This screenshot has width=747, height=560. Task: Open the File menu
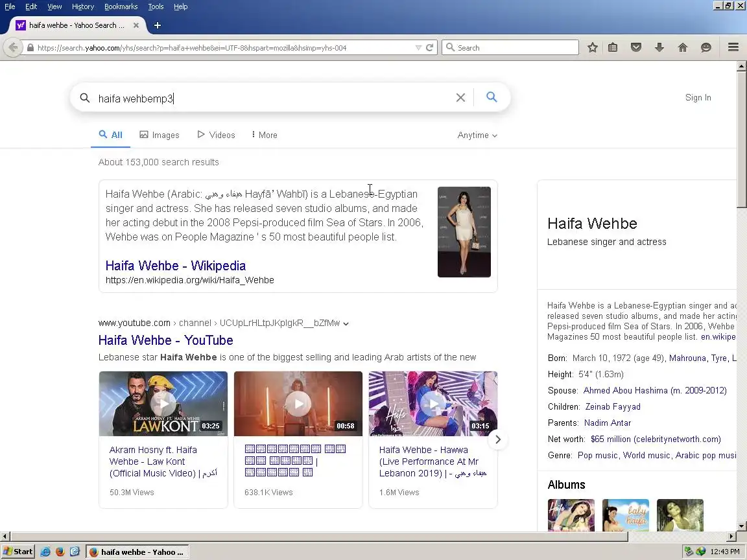pyautogui.click(x=10, y=6)
